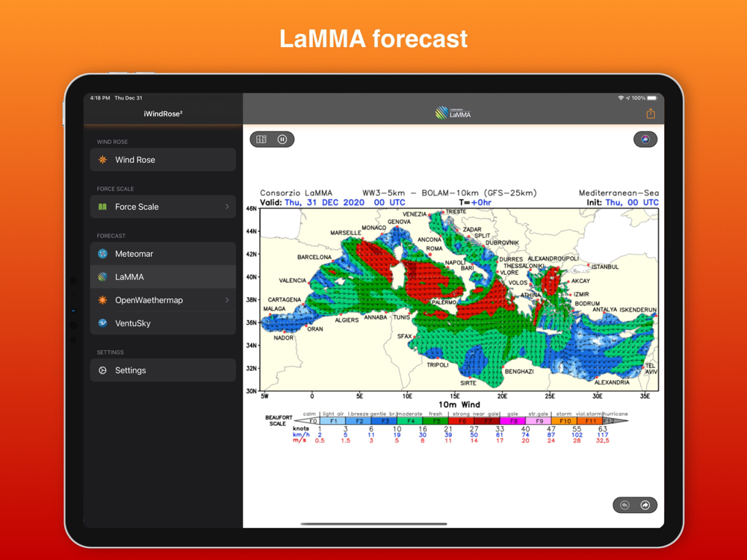The height and width of the screenshot is (560, 747).
Task: Click MARSEILLE on the map
Action: pyautogui.click(x=345, y=233)
